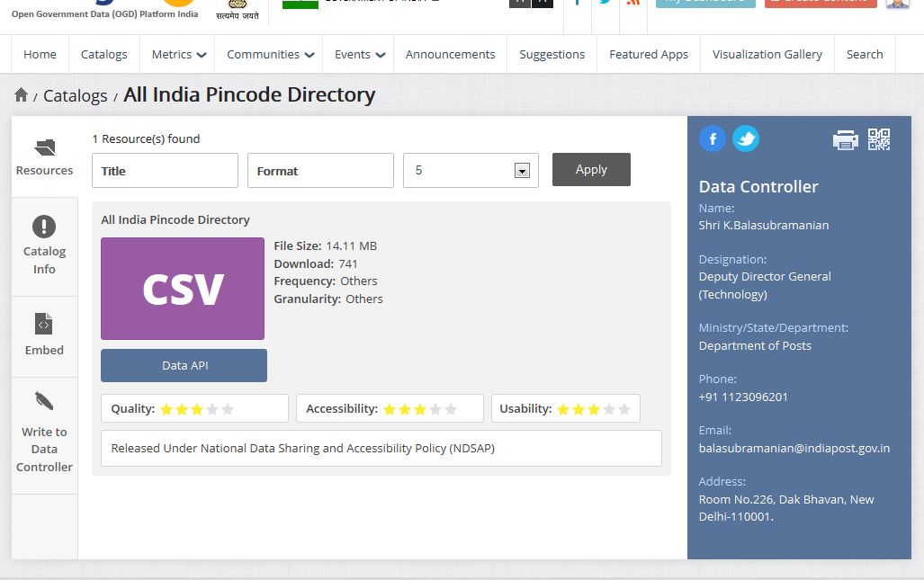This screenshot has height=580, width=924.
Task: Open Catalogs in the navigation bar
Action: [x=103, y=54]
